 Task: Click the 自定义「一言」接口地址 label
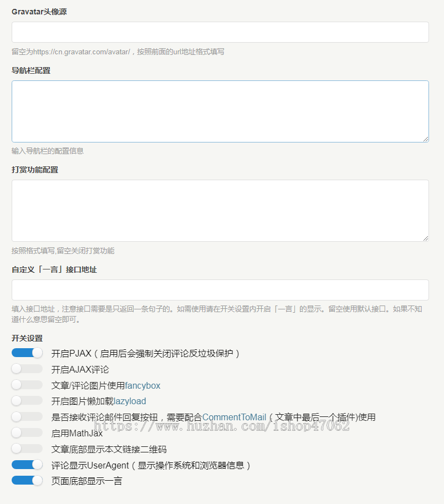54,269
